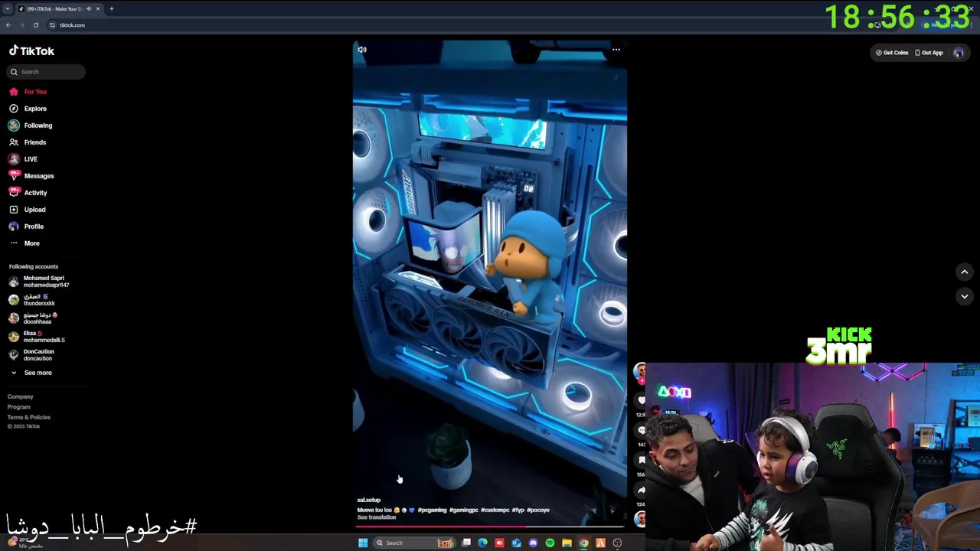Open Outlook from the taskbar

click(516, 543)
